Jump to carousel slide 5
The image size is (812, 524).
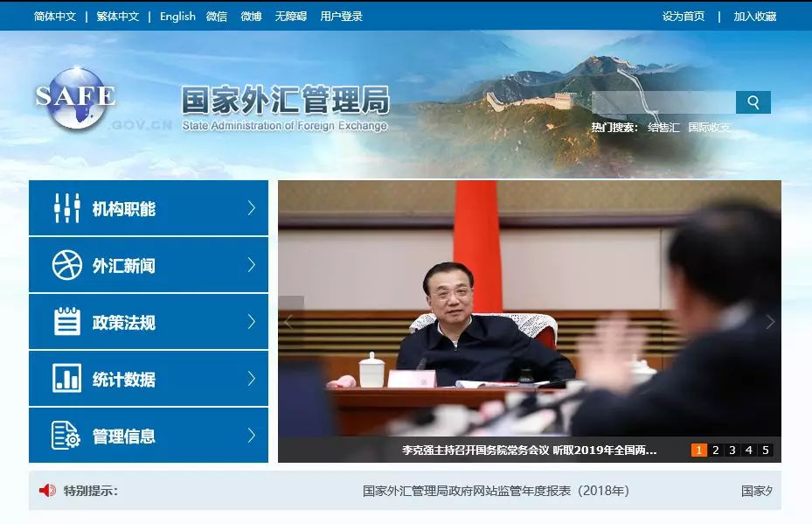766,451
